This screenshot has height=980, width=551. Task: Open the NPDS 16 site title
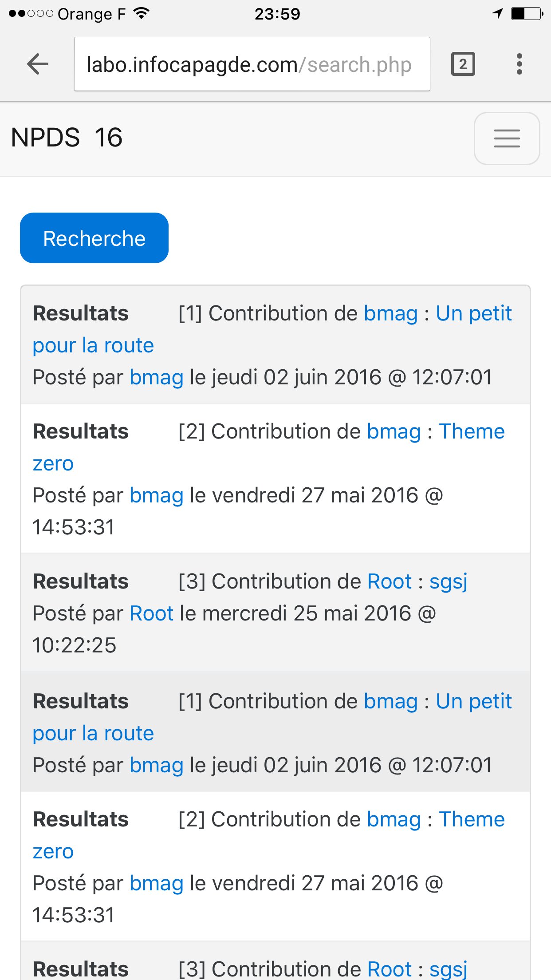coord(67,138)
